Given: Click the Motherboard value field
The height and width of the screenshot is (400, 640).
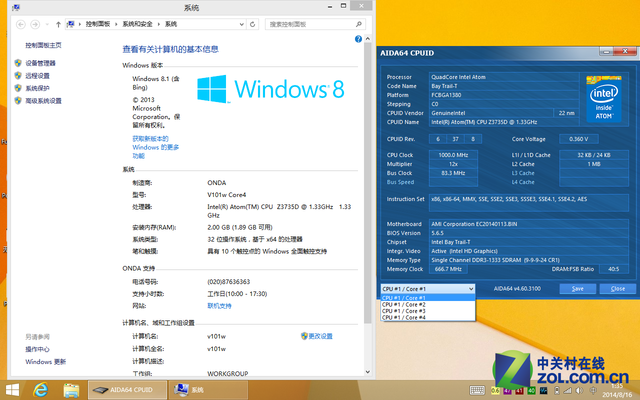Looking at the screenshot, I should (x=529, y=224).
